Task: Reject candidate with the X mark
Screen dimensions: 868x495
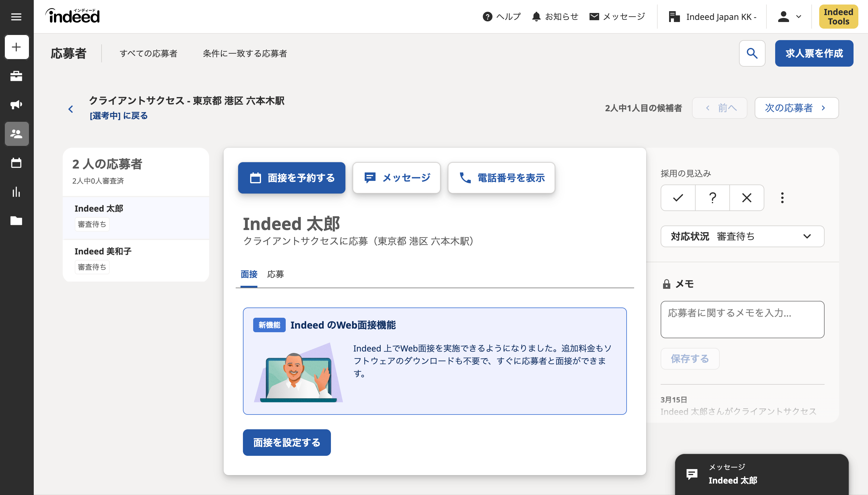Action: (747, 197)
